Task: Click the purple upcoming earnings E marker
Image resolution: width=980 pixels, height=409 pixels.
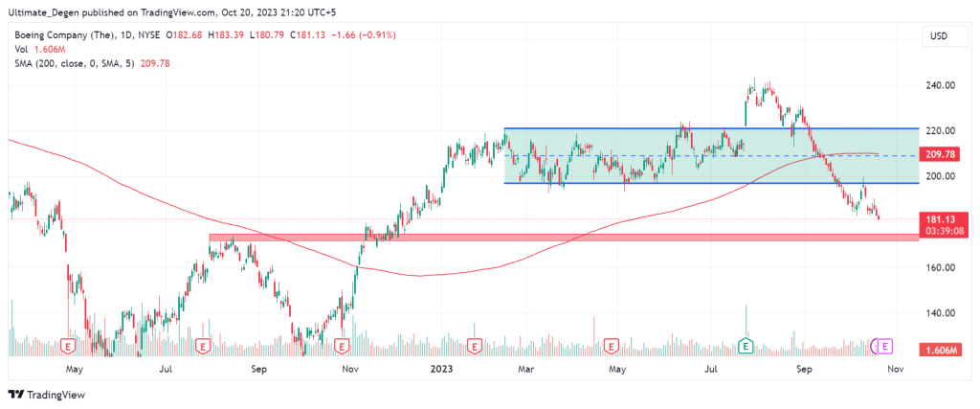Action: [886, 345]
